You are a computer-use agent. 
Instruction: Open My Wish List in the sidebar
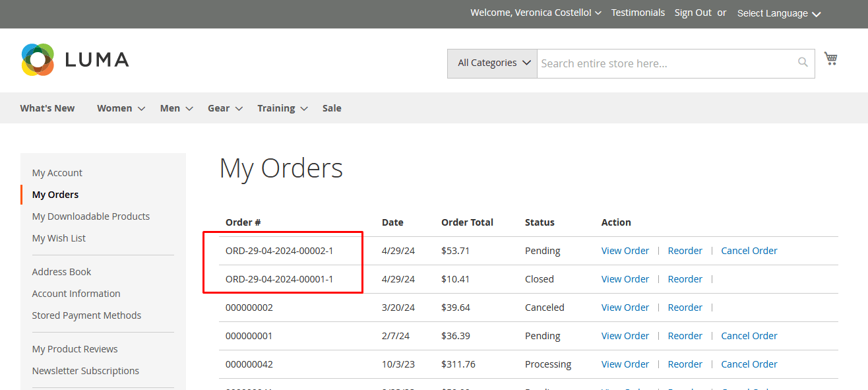tap(59, 238)
